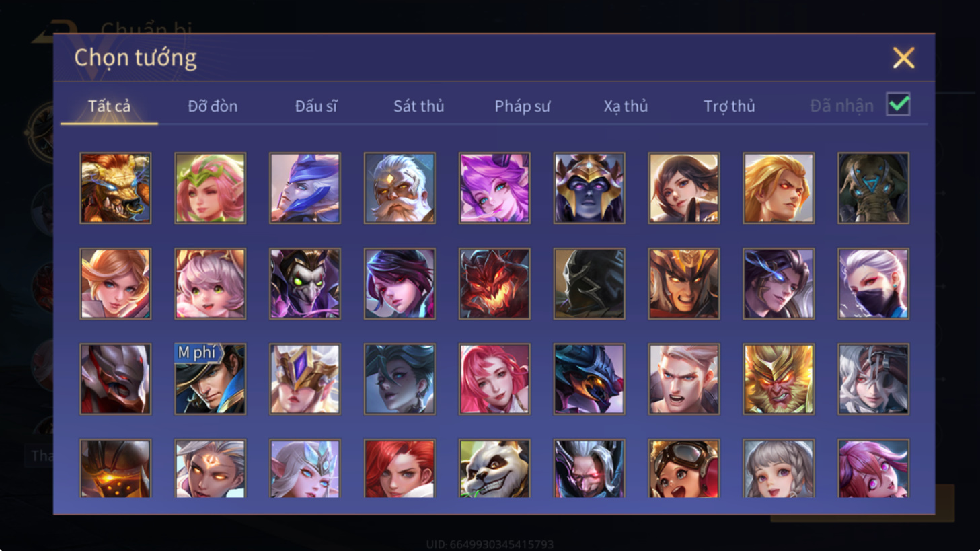The width and height of the screenshot is (980, 551).
Task: Pick the pink-haired elf with green crown
Action: [x=210, y=188]
